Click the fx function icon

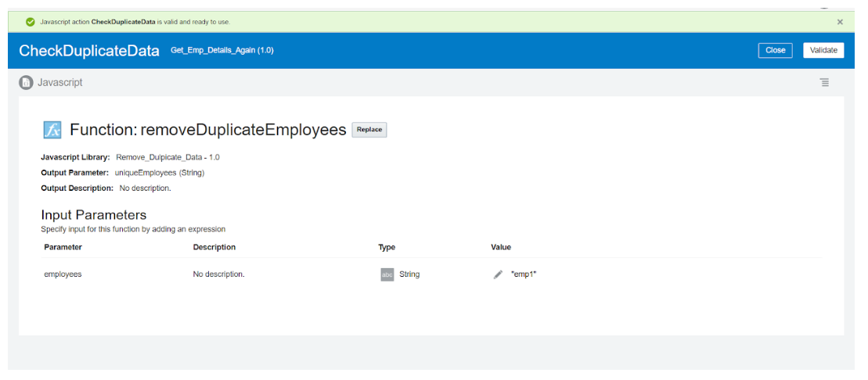tap(52, 130)
